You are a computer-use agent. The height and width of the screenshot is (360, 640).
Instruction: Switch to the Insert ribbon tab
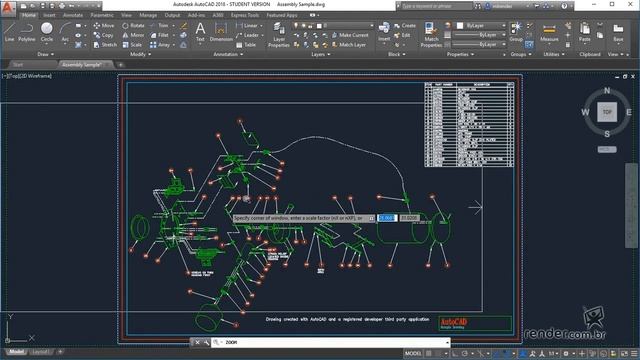(x=49, y=15)
